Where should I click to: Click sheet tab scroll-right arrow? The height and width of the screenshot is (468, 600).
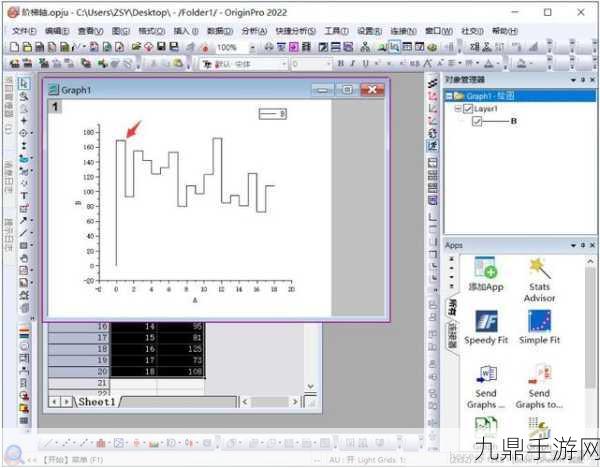point(67,402)
